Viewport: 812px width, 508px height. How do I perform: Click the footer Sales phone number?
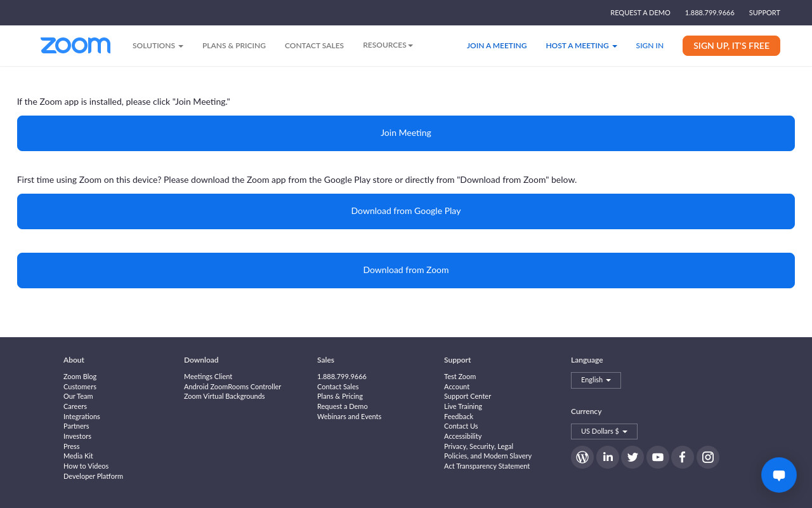coord(342,377)
